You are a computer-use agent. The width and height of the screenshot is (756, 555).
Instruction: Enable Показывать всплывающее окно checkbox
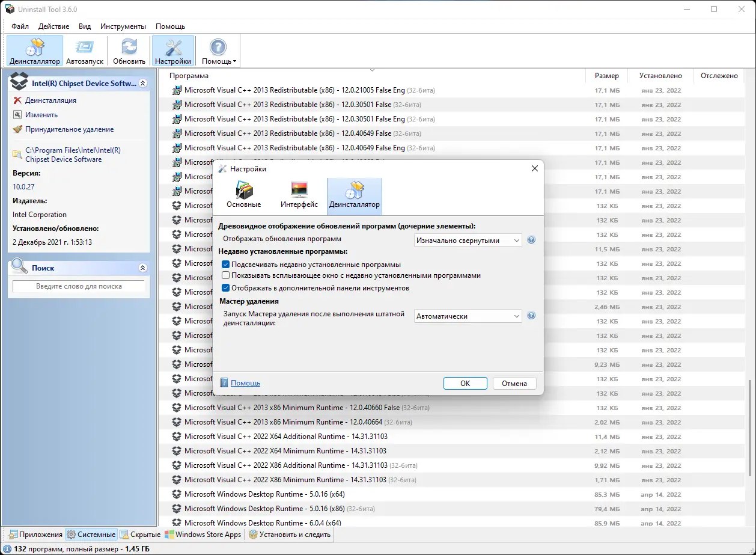(x=226, y=275)
